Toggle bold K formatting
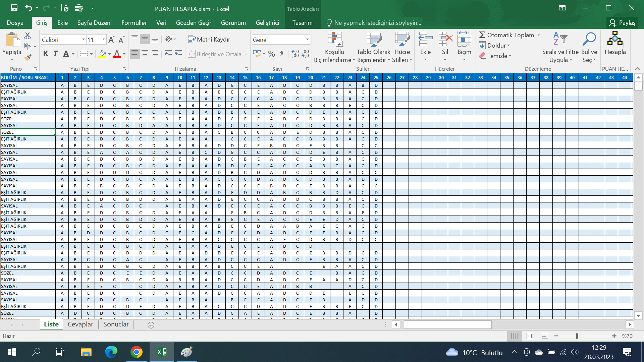 pyautogui.click(x=46, y=54)
